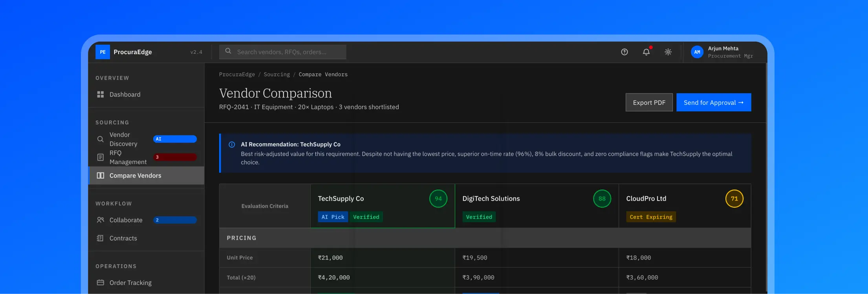Screen dimensions: 868x294
Task: Click the 2 badge beside Collaborate
Action: (175, 220)
